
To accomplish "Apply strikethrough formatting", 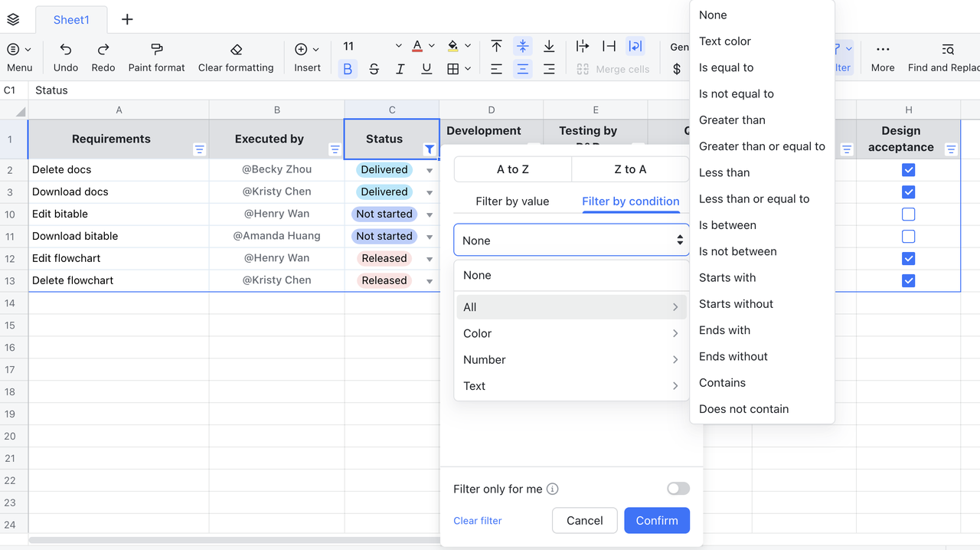I will click(374, 69).
